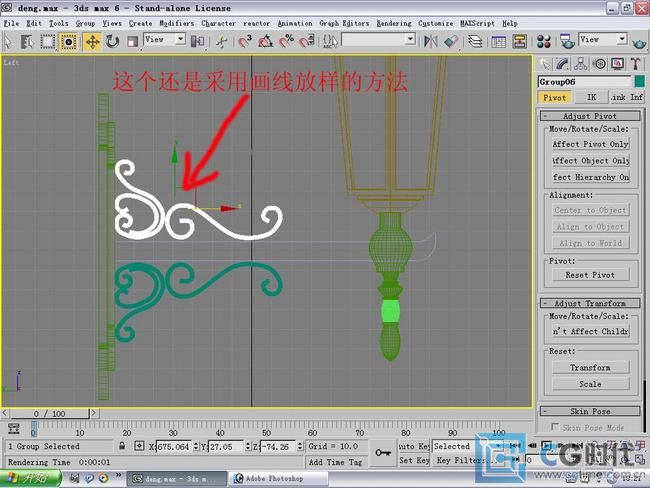Switch to the Motion command panel tab
Screen dimensions: 650x488
coord(599,64)
